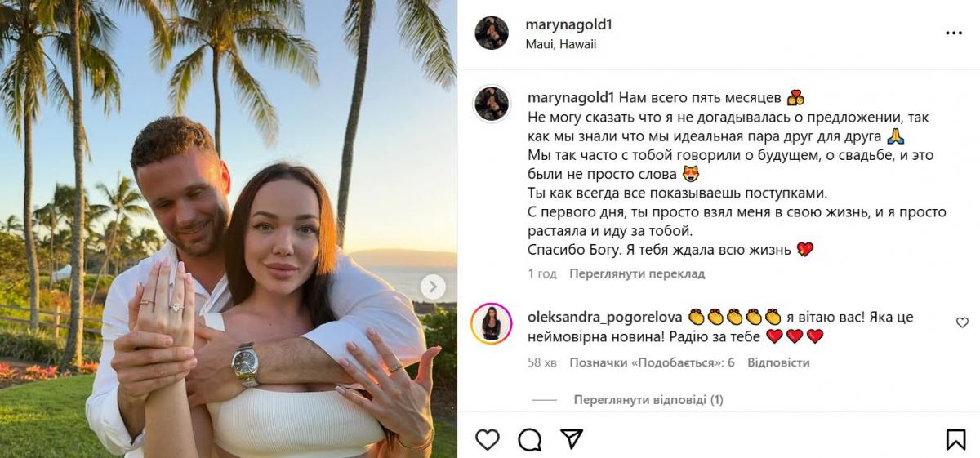Go to the next photo with the arrow
Image resolution: width=980 pixels, height=458 pixels.
(433, 287)
